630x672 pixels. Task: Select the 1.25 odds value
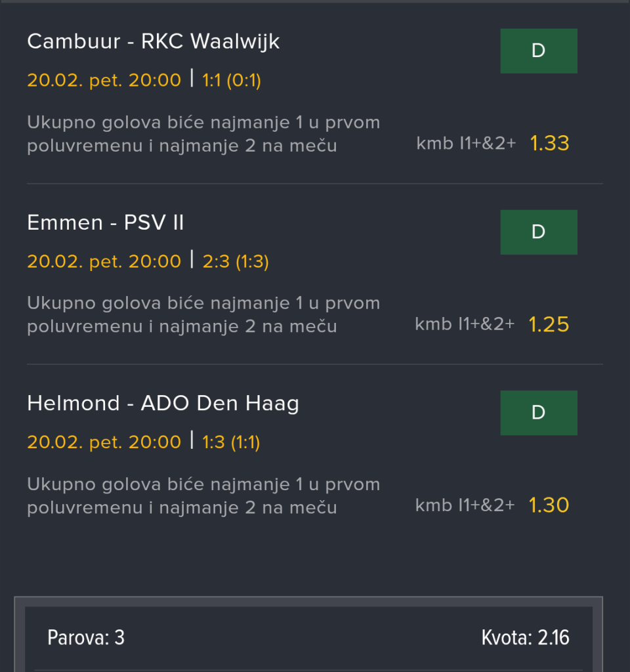tap(549, 324)
